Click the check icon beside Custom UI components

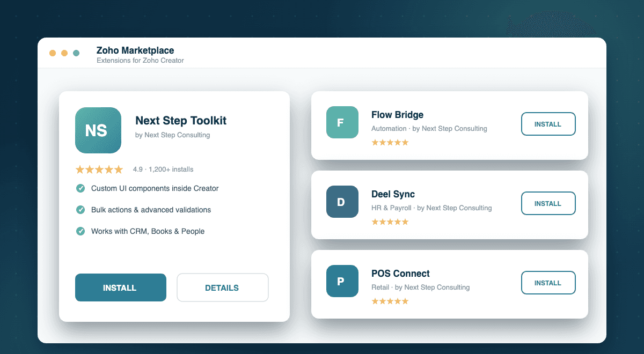(x=80, y=188)
